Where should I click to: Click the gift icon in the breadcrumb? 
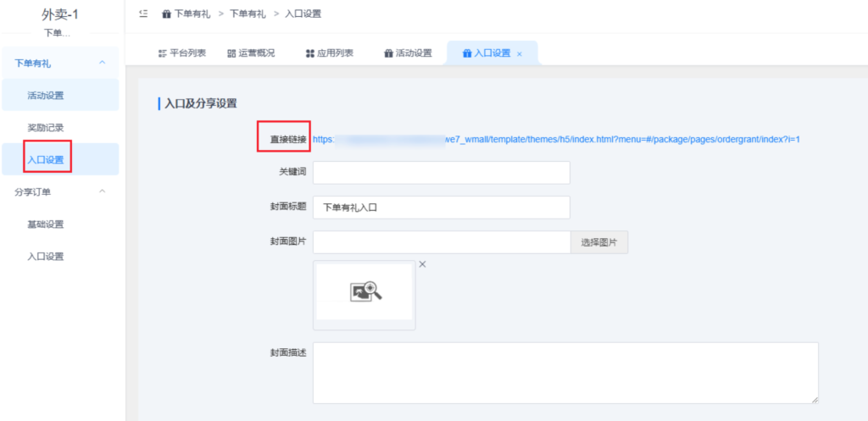pos(166,14)
